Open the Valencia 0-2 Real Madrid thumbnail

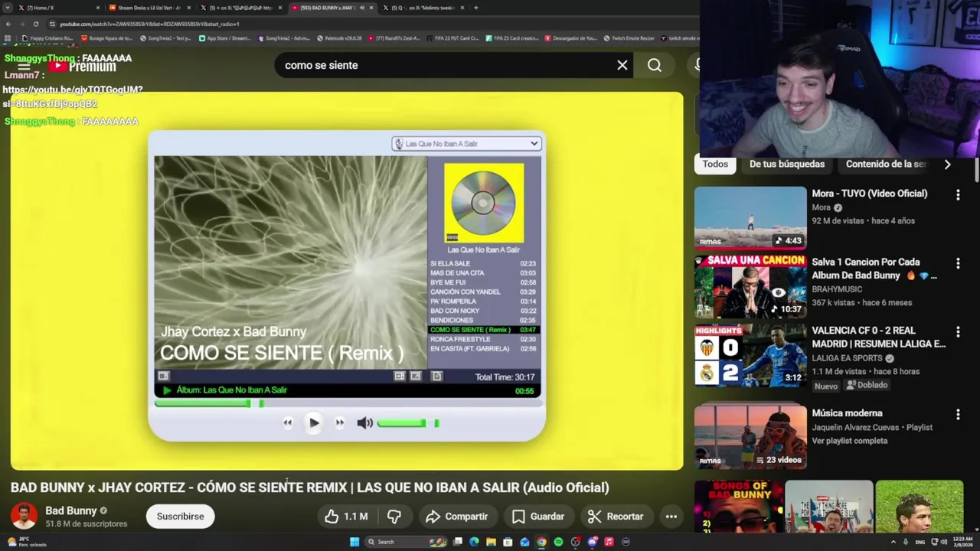pyautogui.click(x=750, y=355)
